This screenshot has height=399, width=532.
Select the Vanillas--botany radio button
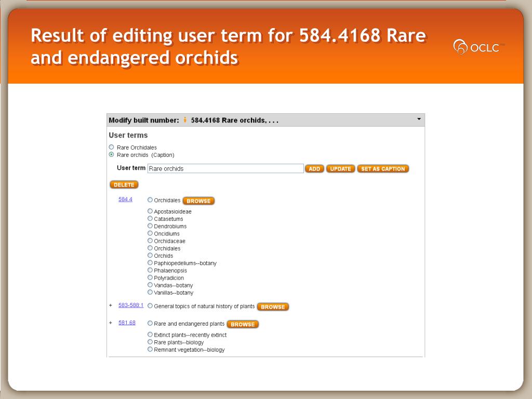150,292
